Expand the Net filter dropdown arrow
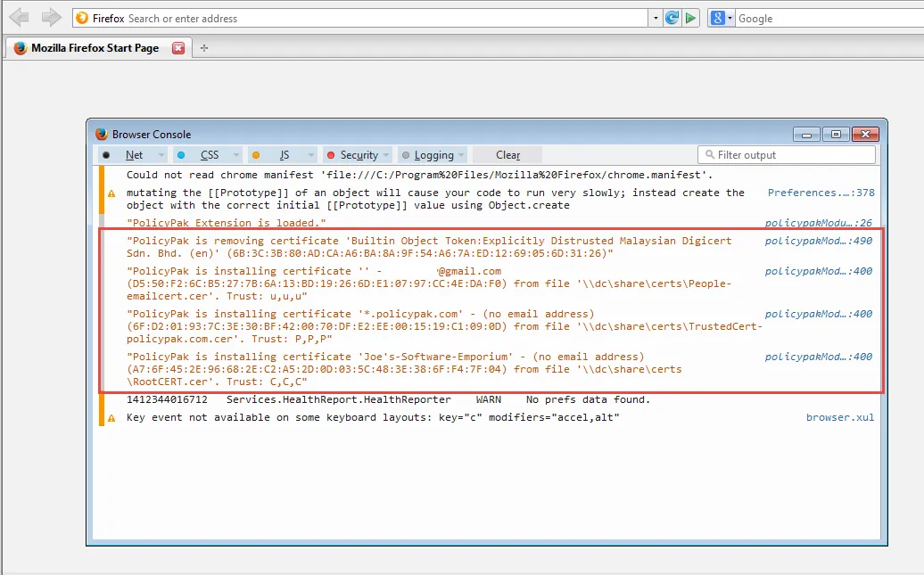This screenshot has height=575, width=924. (161, 155)
